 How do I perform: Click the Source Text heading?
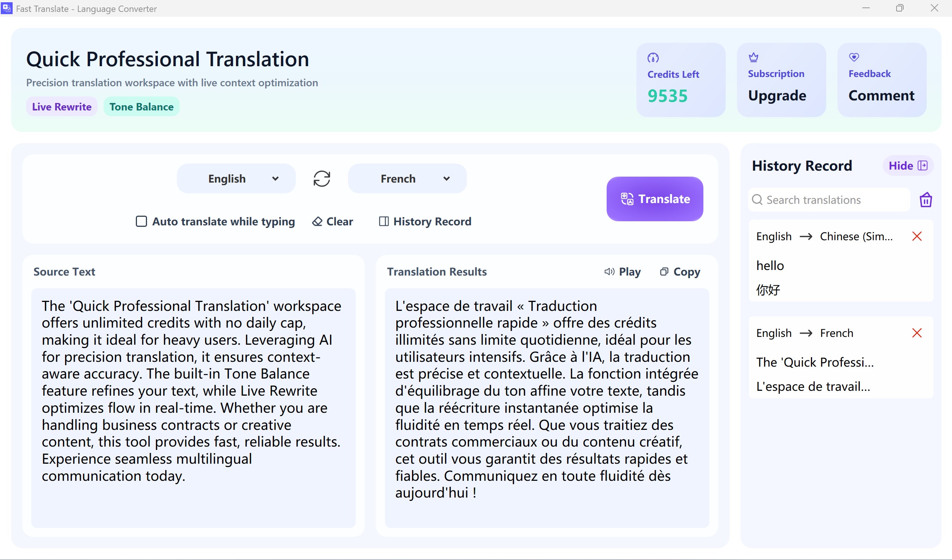coord(64,272)
